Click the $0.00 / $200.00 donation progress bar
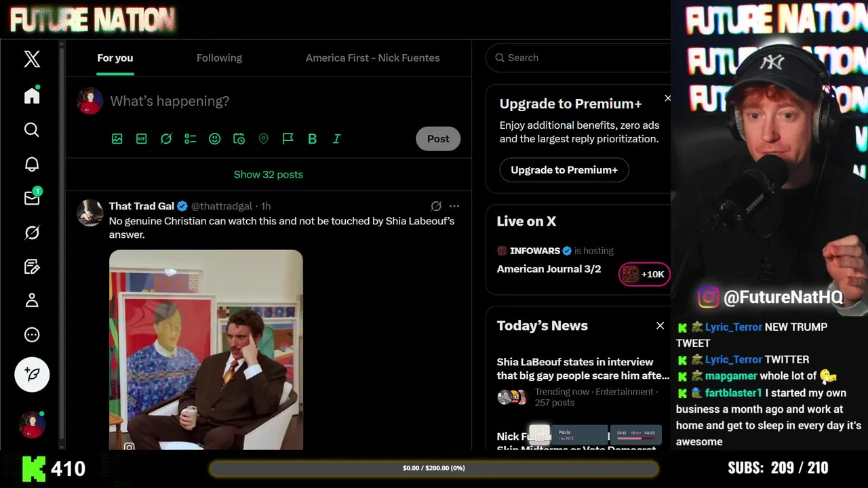 point(434,468)
